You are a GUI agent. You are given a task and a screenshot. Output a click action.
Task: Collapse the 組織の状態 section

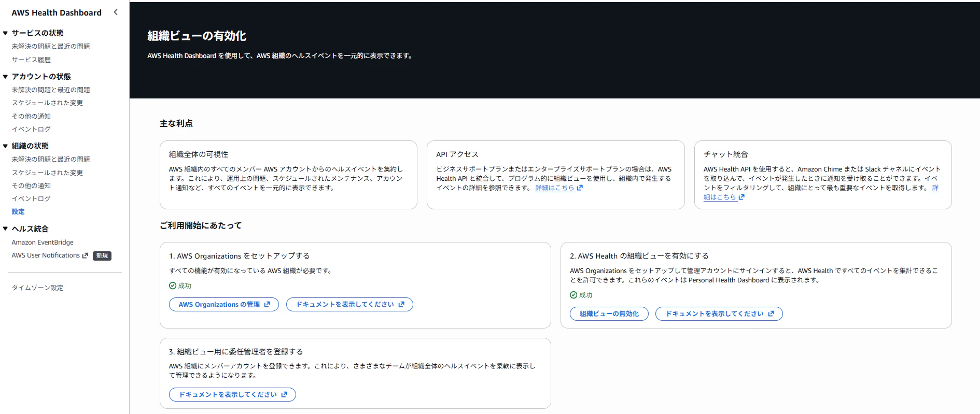pos(5,146)
